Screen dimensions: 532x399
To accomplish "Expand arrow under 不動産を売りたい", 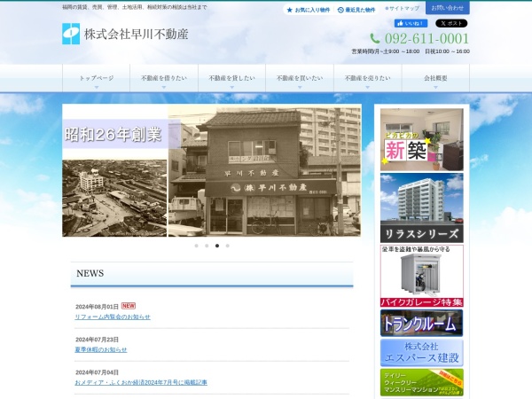I will [x=367, y=88].
